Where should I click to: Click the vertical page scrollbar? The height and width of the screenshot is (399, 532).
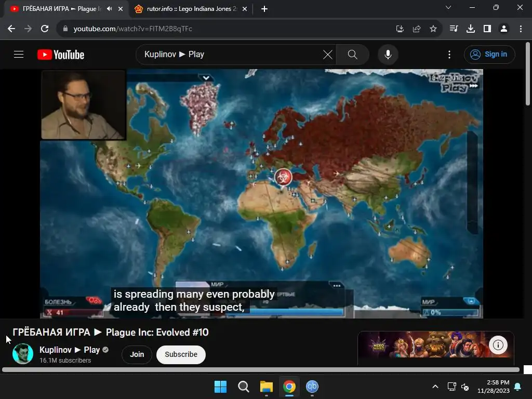click(528, 74)
